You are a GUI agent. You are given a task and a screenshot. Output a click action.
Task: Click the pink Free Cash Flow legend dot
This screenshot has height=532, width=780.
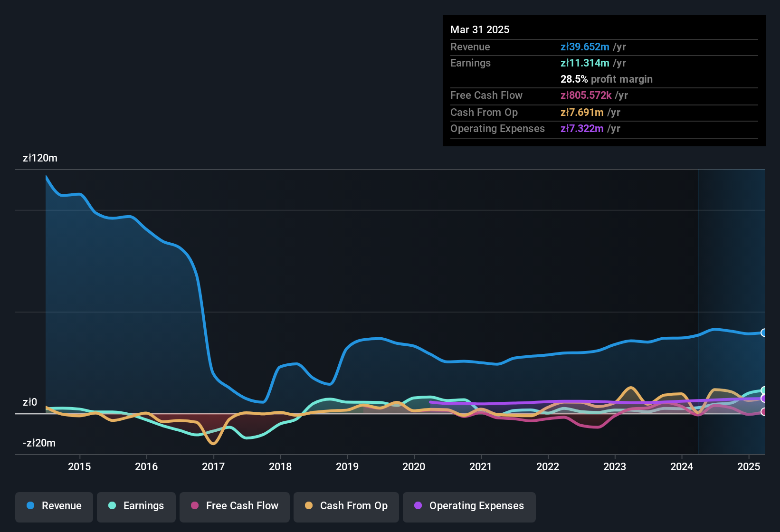tap(195, 506)
